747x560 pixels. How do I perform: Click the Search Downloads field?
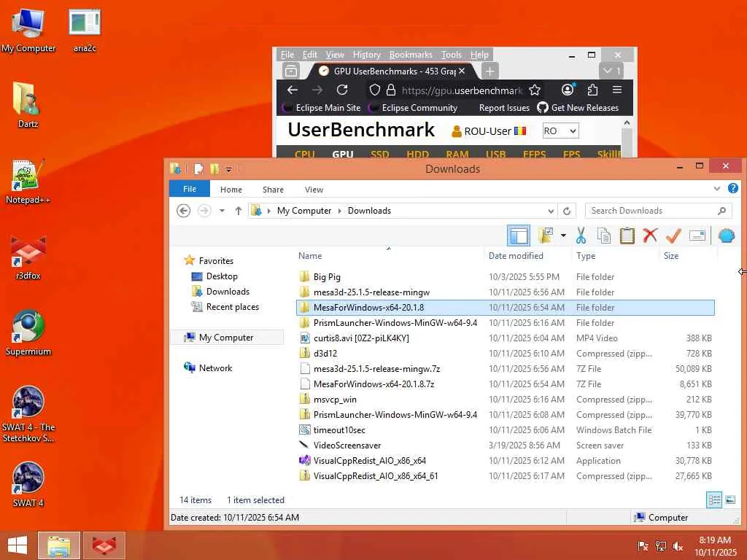659,211
